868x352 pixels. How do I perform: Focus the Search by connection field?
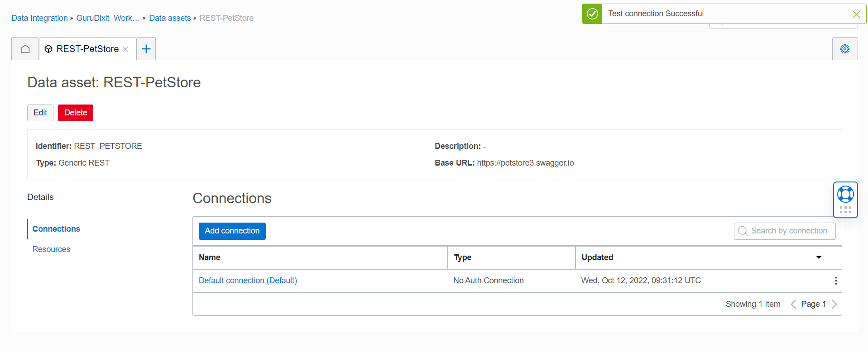788,231
